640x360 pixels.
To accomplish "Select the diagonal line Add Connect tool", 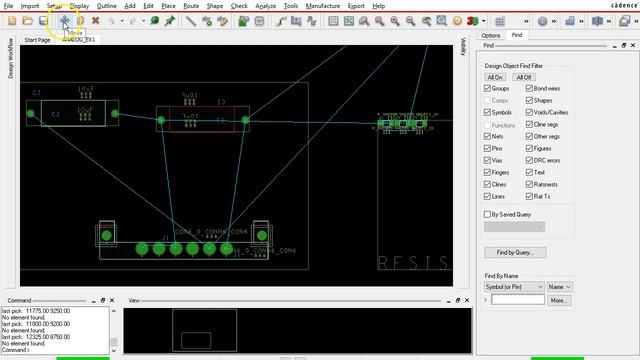I will (191, 21).
